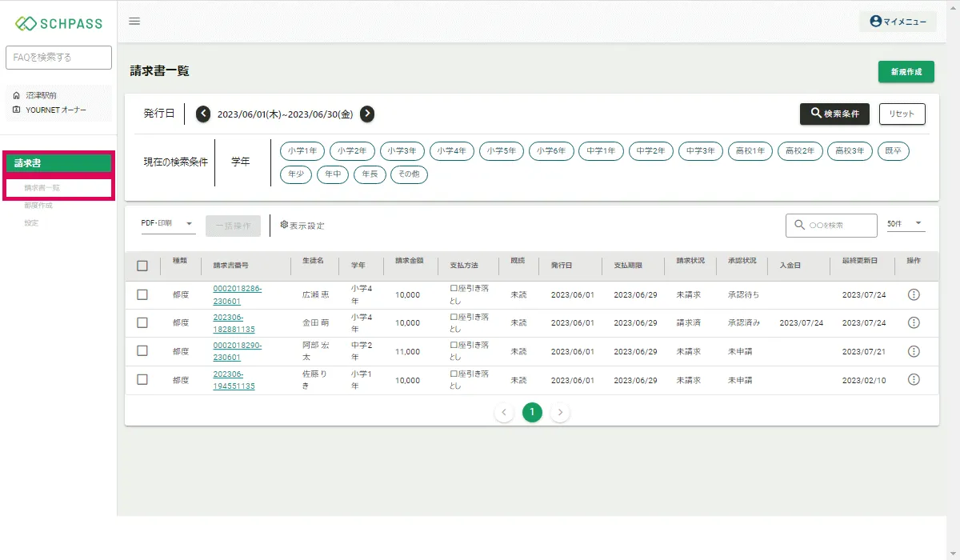Open row actions for invoice 202306-194551135
Viewport: 960px width, 560px height.
click(x=914, y=380)
